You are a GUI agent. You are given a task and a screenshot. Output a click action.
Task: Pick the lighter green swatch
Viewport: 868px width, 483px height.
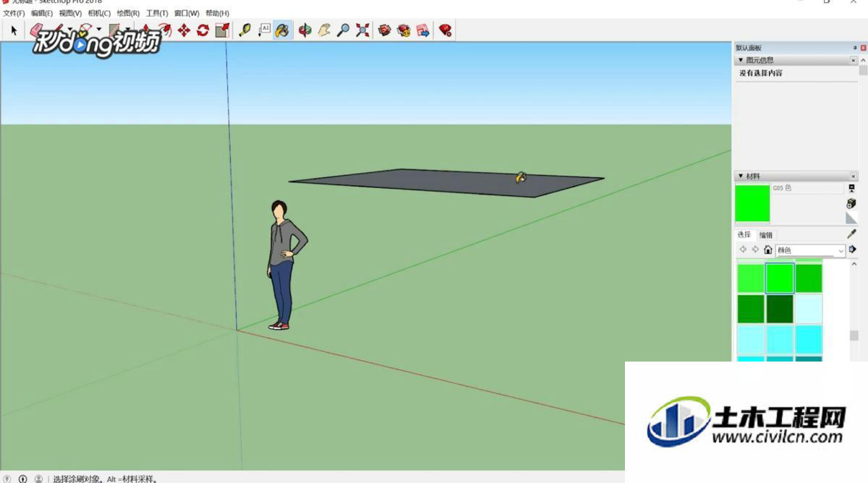pyautogui.click(x=751, y=278)
